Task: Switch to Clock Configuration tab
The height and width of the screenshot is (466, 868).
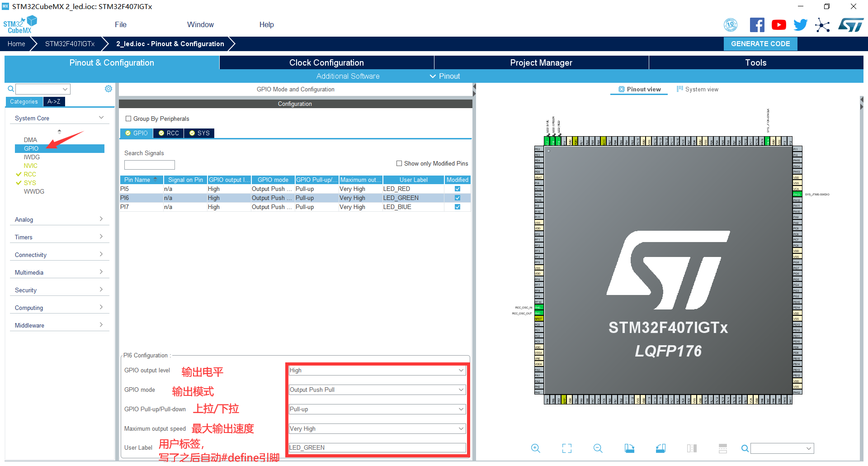Action: pyautogui.click(x=326, y=62)
